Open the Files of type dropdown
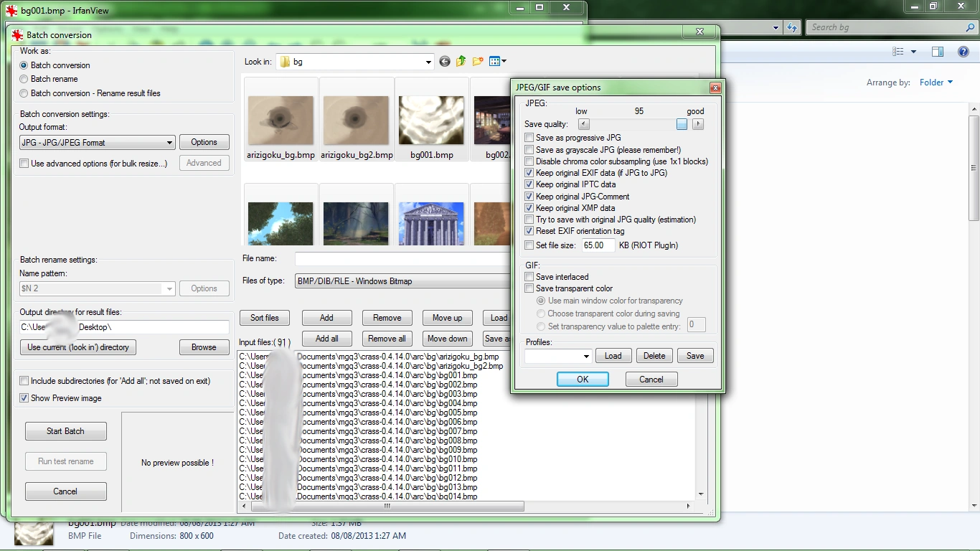This screenshot has width=980, height=551. click(x=403, y=281)
